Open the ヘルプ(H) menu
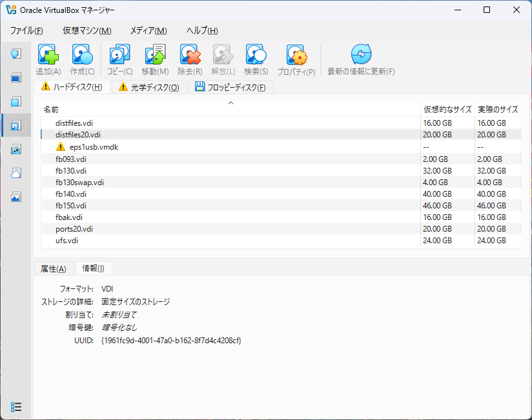This screenshot has height=420, width=532. [x=202, y=30]
